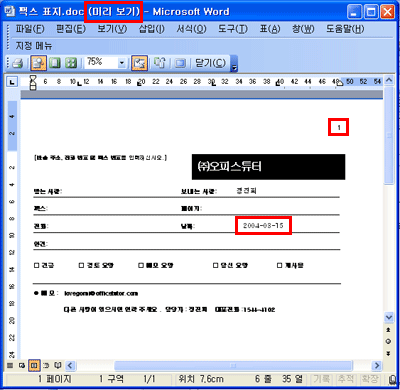Click the Shrink to Fit icon

(160, 63)
